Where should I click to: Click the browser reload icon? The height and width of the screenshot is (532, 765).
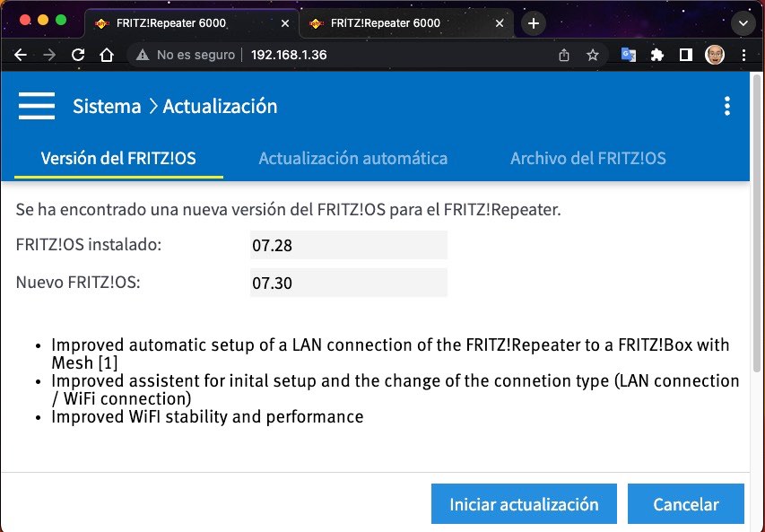(x=78, y=55)
